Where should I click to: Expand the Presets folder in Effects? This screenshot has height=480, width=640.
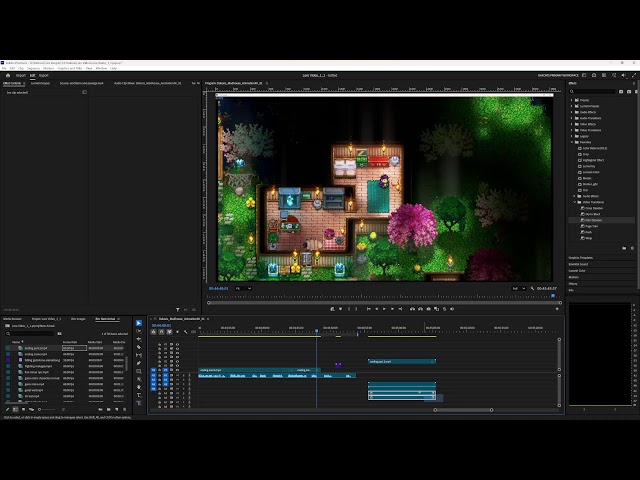572,100
